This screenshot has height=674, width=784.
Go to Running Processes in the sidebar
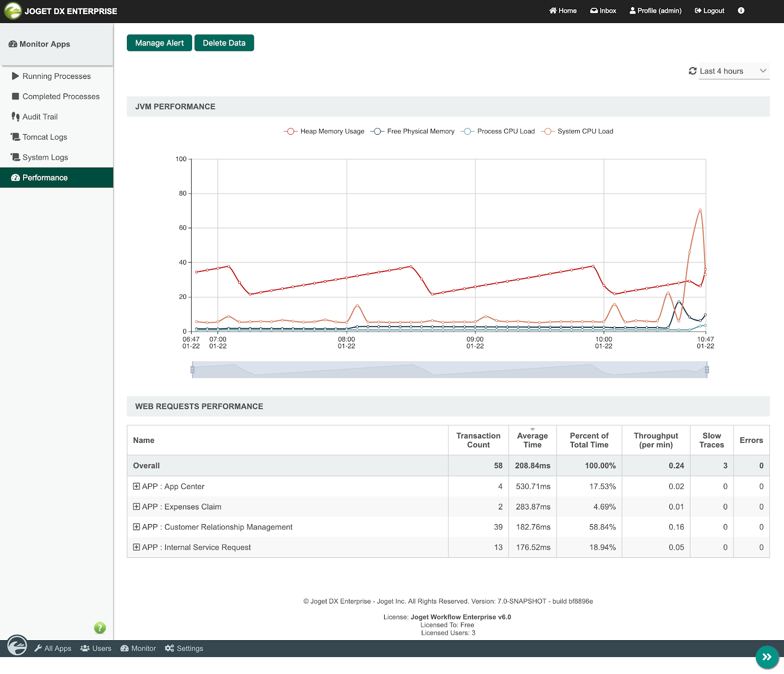tap(57, 76)
